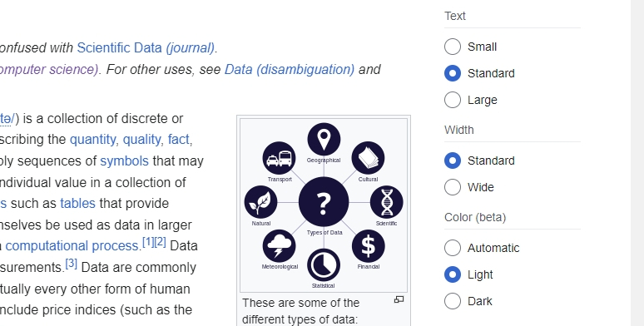Click the Geographical map pin icon
The width and height of the screenshot is (644, 326).
pos(324,139)
